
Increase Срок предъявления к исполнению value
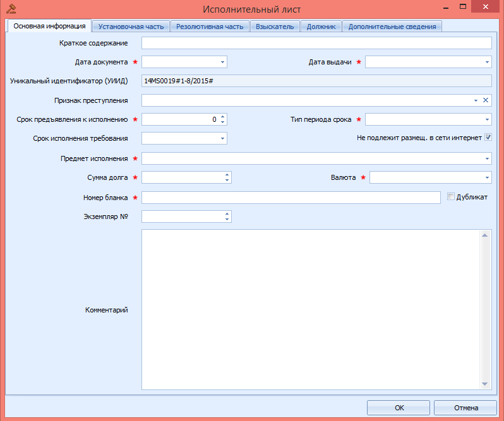(x=222, y=117)
